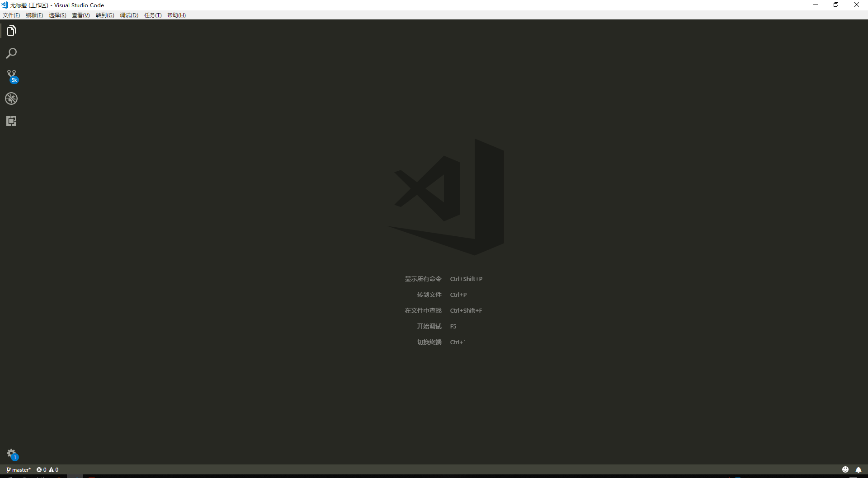
Task: Click the 切换终端 hint text
Action: [429, 342]
